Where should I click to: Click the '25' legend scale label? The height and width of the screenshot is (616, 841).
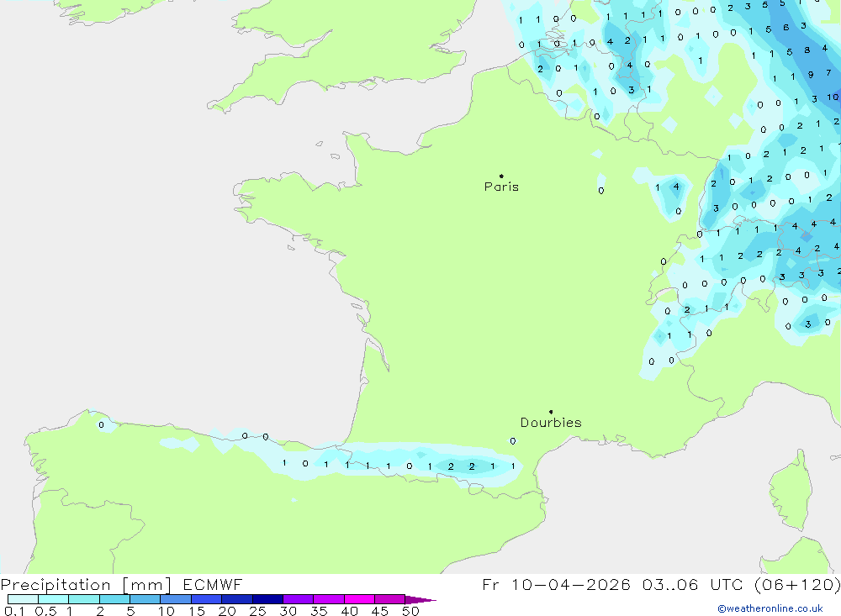tap(257, 611)
